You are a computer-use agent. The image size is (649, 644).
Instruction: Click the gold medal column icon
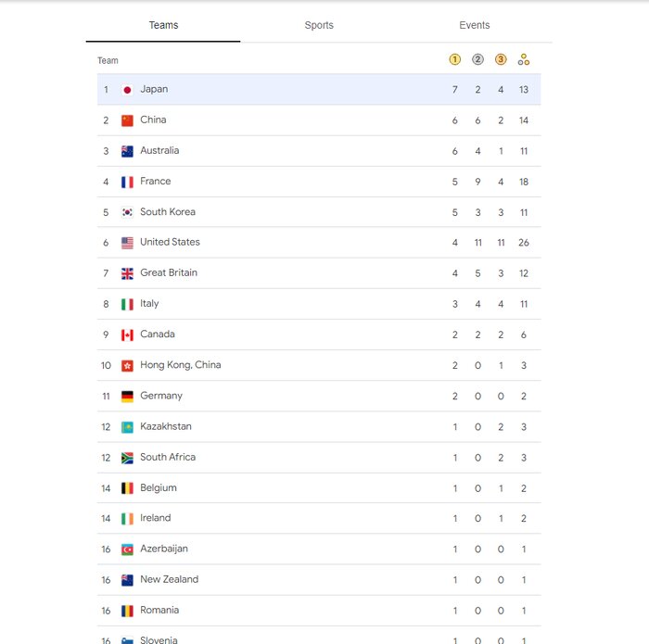[454, 59]
